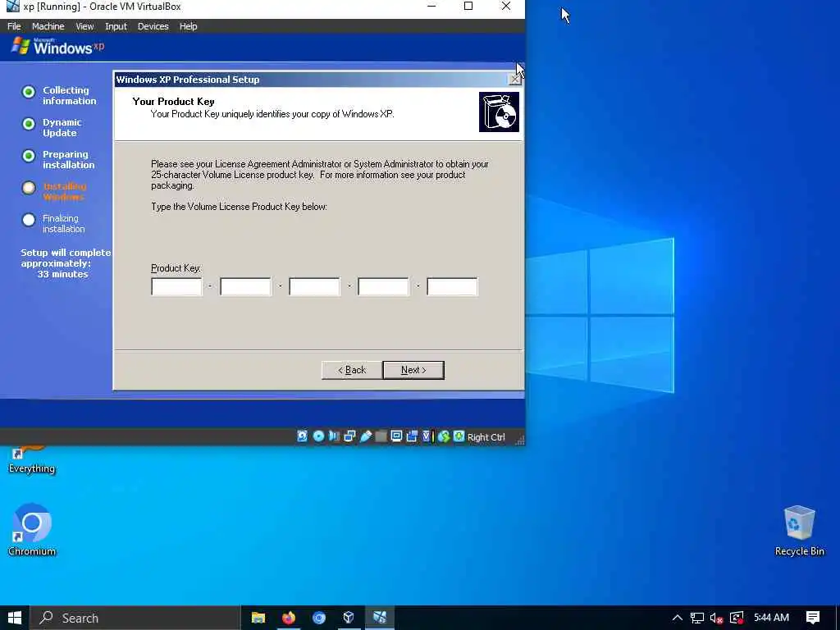Click the Chromium desktop shortcut
Viewport: 840px width, 630px height.
32,529
